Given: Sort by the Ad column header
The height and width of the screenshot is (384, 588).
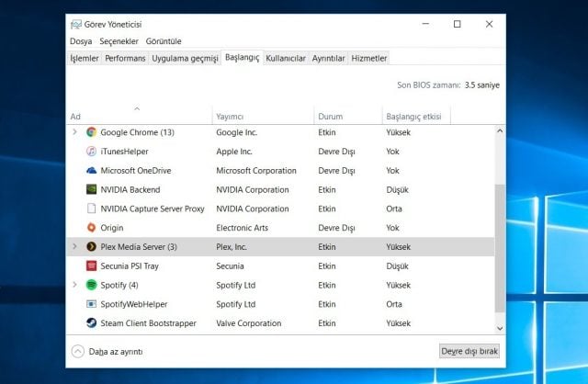Looking at the screenshot, I should tap(139, 115).
